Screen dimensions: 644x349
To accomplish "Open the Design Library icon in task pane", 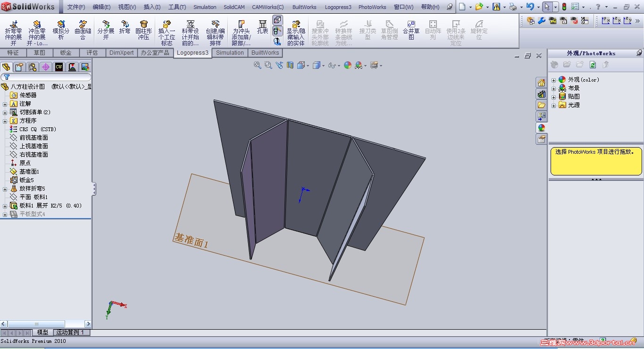I will tap(541, 94).
